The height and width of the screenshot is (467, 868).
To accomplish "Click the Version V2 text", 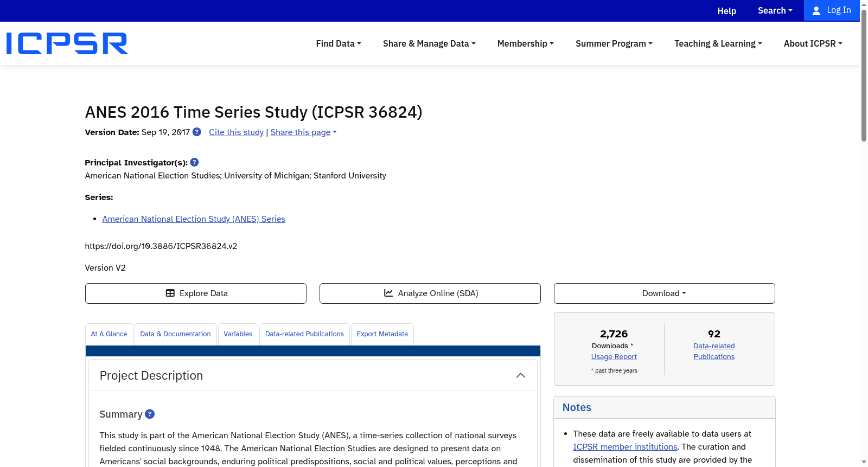I will coord(105,268).
